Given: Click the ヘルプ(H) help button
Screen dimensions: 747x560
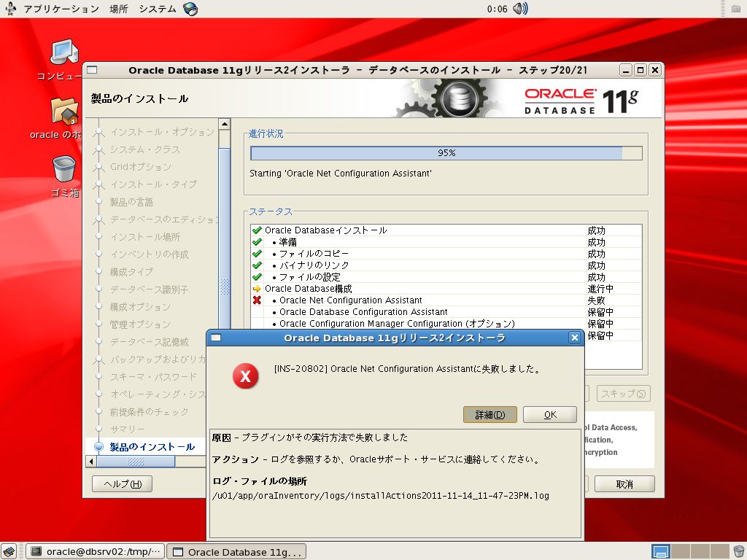Looking at the screenshot, I should [123, 484].
